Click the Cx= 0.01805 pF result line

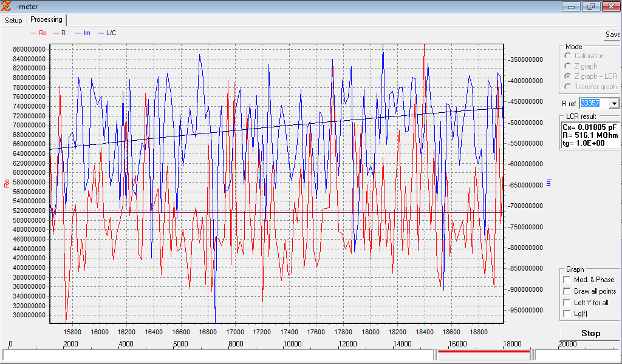pyautogui.click(x=589, y=127)
